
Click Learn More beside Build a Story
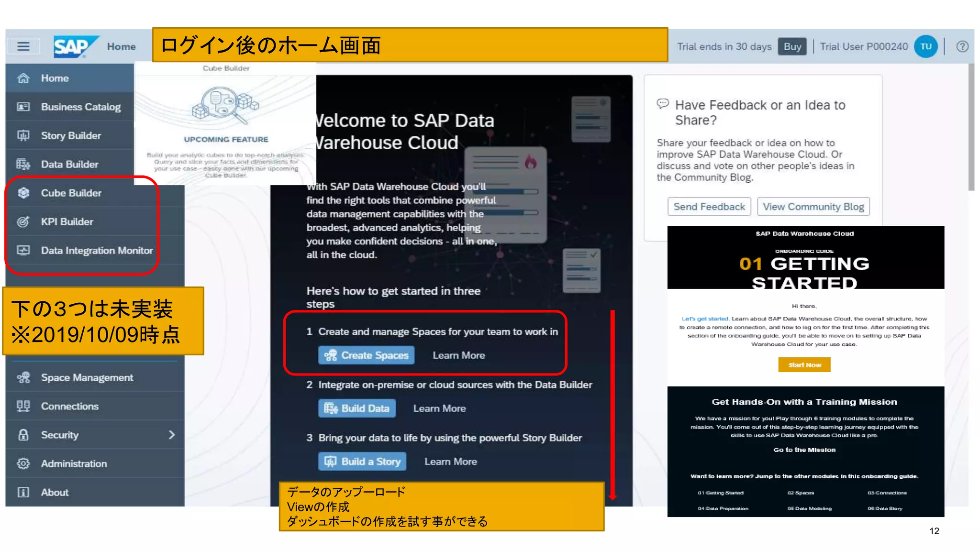click(x=450, y=462)
